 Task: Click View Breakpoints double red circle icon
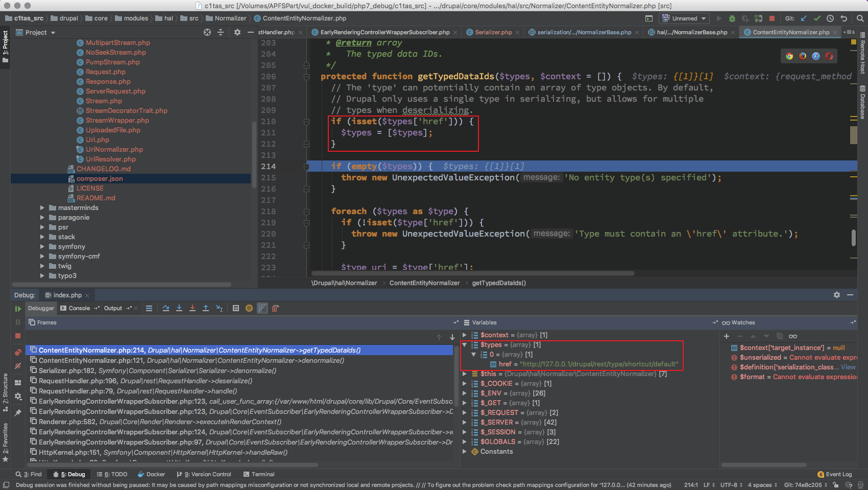pos(18,352)
